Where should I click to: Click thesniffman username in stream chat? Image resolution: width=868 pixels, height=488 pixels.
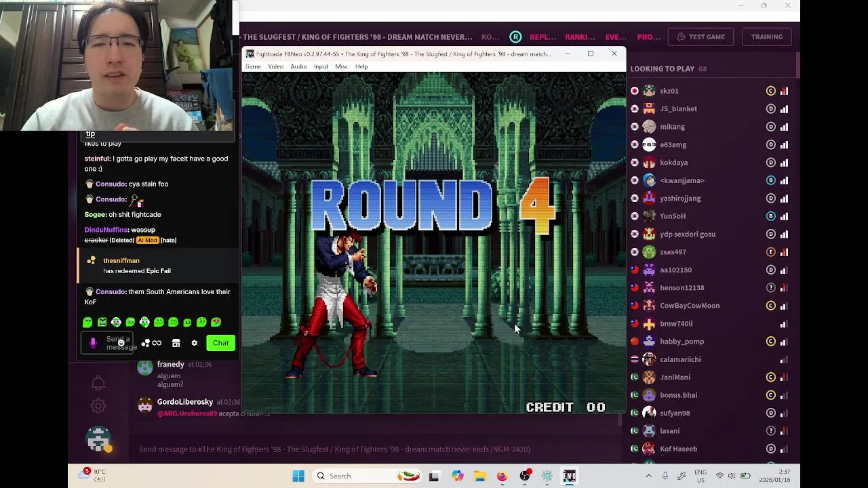click(x=121, y=260)
